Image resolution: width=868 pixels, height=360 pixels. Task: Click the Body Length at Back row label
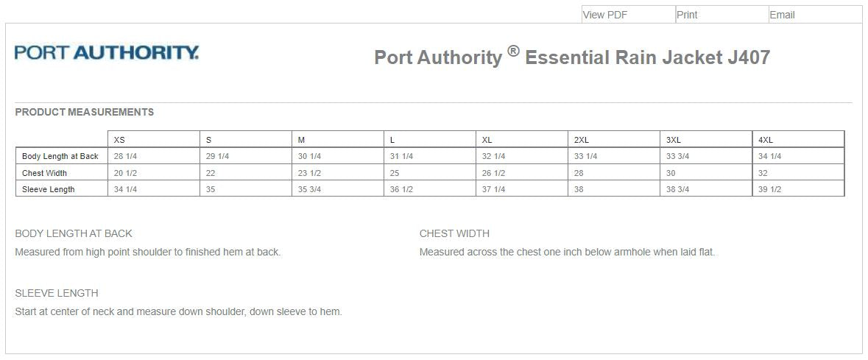pos(60,156)
